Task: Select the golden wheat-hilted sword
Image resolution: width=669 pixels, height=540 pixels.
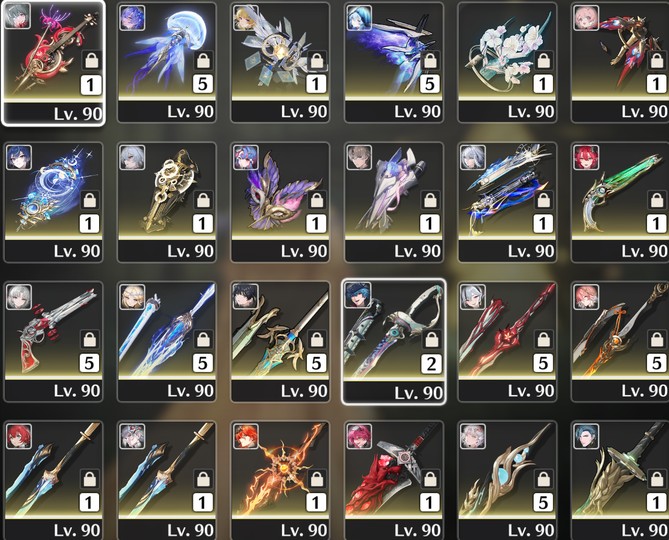Action: pos(620,480)
